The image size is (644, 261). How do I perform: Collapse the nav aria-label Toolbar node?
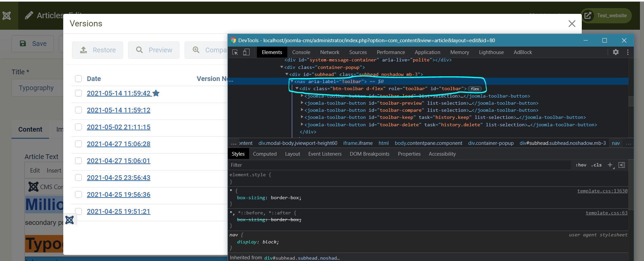292,81
